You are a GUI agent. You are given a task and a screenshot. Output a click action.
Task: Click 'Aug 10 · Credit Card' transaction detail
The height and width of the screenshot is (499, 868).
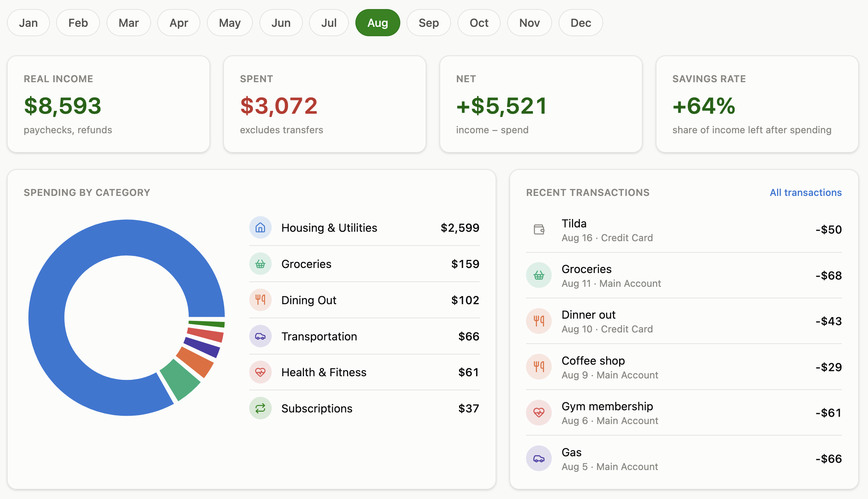coord(607,329)
